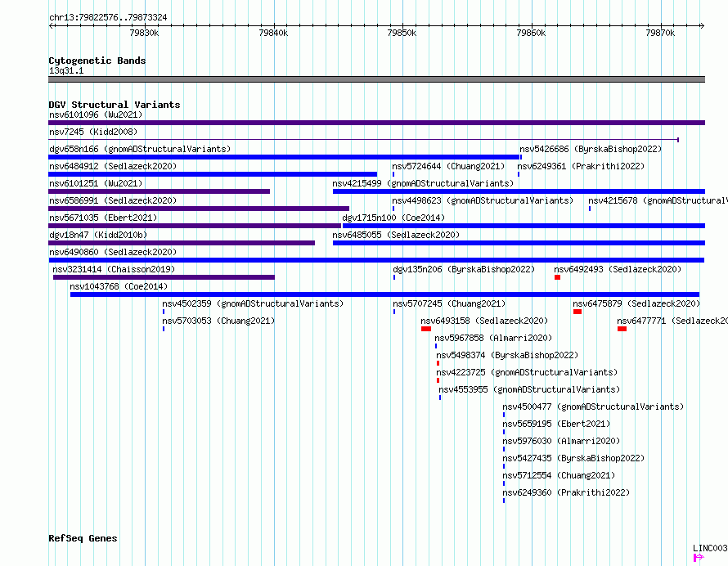This screenshot has height=566, width=728.
Task: Select dgv1715n100 (Coe2014) label
Action: click(x=393, y=218)
